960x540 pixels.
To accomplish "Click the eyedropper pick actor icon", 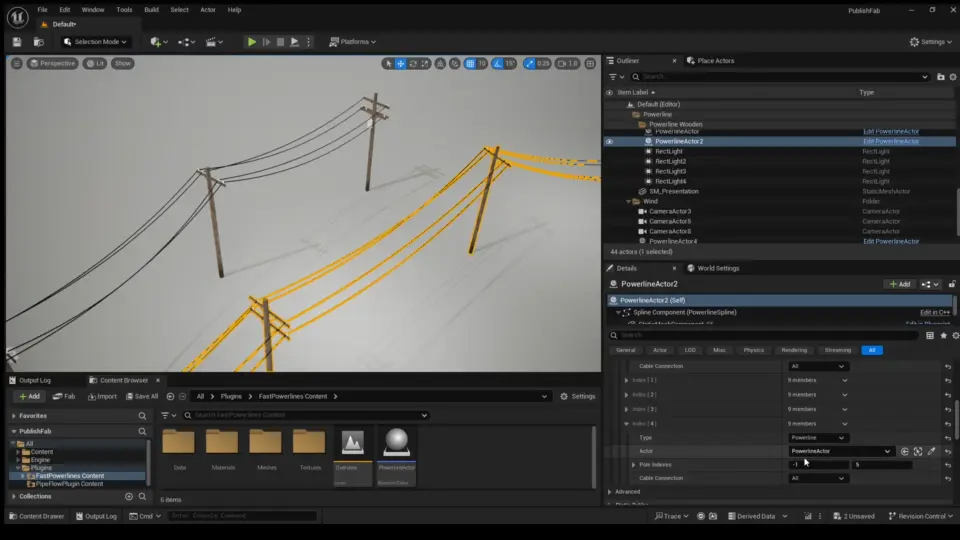I will coord(932,451).
